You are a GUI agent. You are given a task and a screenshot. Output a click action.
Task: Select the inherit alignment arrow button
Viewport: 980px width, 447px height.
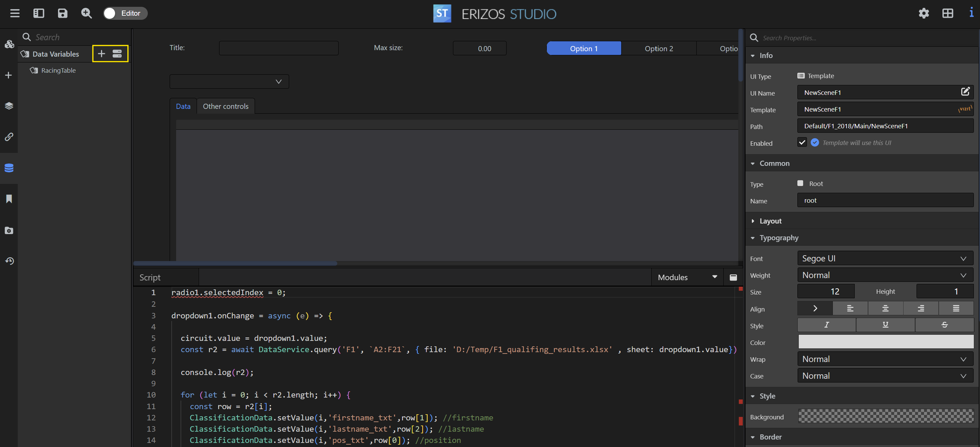pyautogui.click(x=815, y=308)
